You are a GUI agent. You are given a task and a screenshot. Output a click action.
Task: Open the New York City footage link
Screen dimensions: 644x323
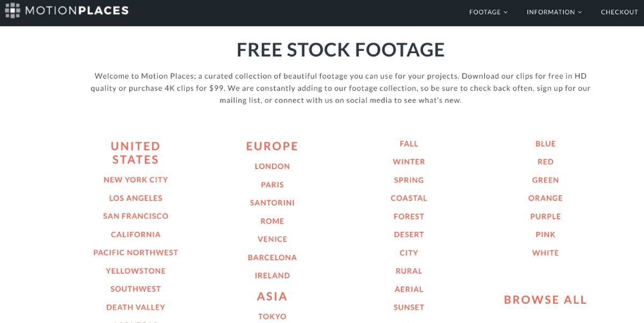(x=136, y=180)
